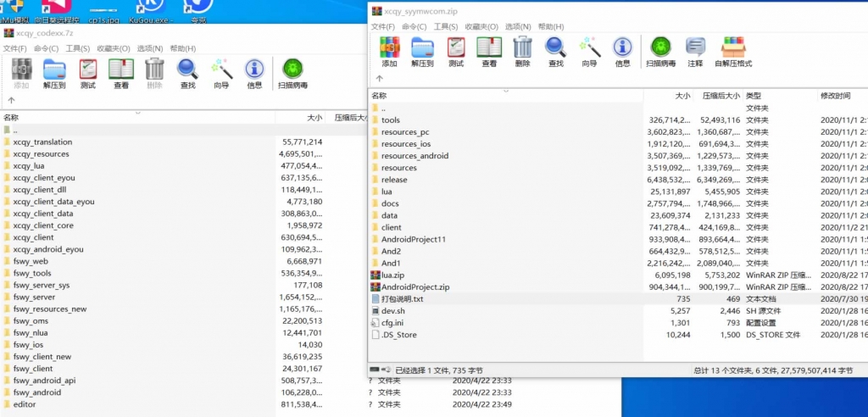Click 向导 wizard icon in xcqy_syymwcom.zip window
Screen dimensions: 868x417
(589, 51)
